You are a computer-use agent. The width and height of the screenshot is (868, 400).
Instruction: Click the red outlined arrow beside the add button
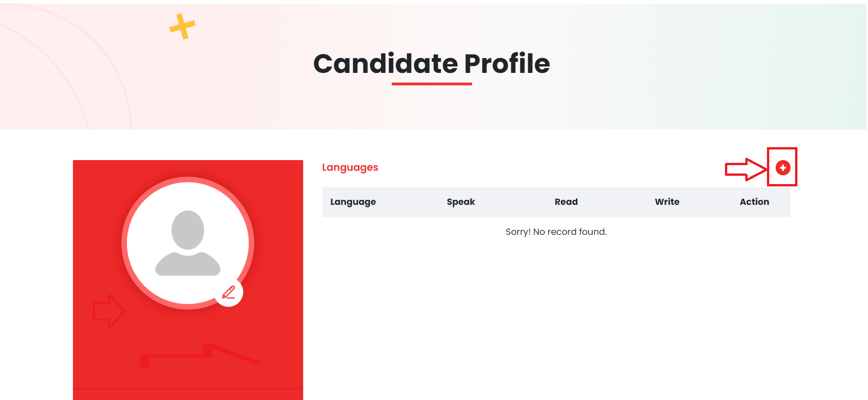click(745, 169)
